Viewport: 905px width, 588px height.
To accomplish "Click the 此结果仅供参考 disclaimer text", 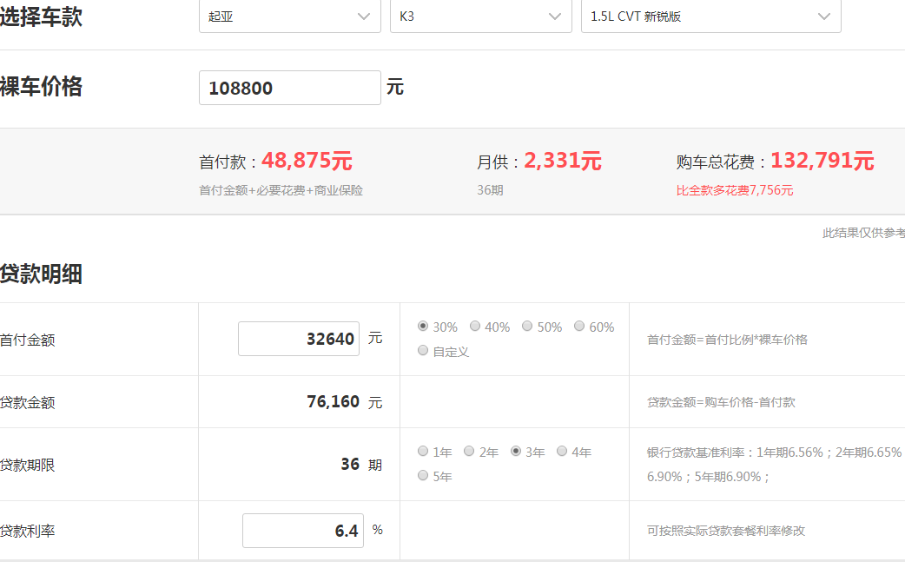I will 863,233.
